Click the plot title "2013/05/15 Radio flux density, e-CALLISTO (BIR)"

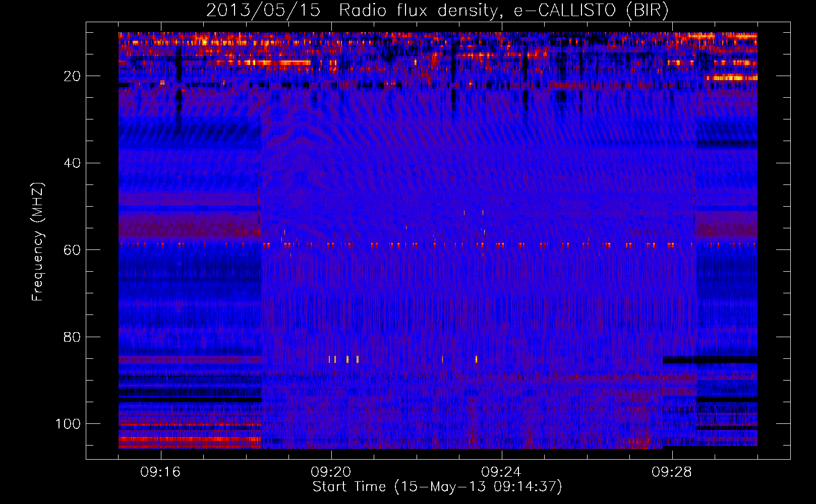coord(437,11)
